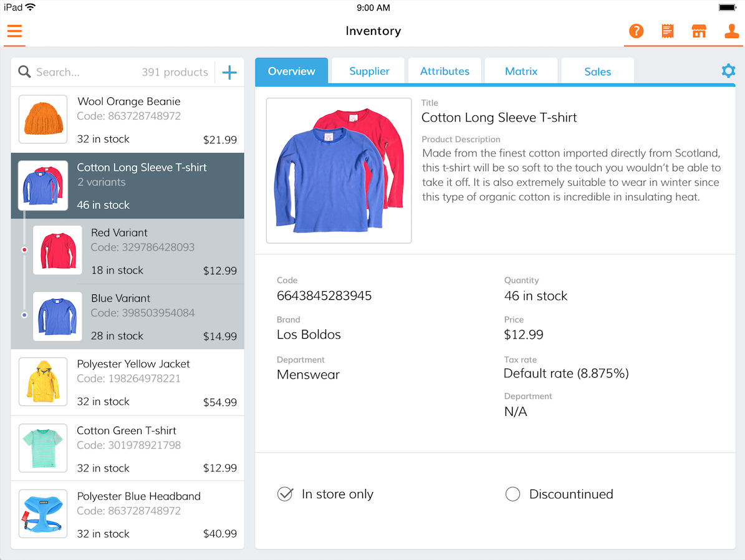This screenshot has width=745, height=560.
Task: Select Polyester Yellow Jacket in product list
Action: click(127, 382)
